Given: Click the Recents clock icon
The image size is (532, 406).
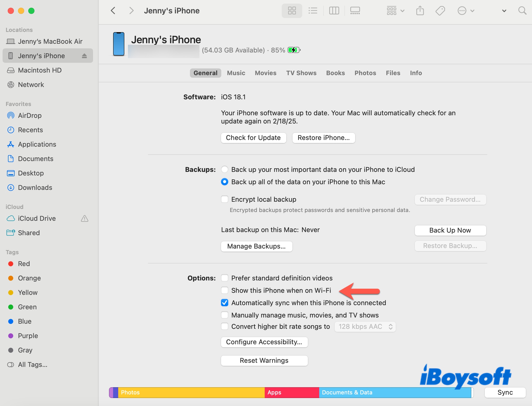Looking at the screenshot, I should (x=11, y=130).
